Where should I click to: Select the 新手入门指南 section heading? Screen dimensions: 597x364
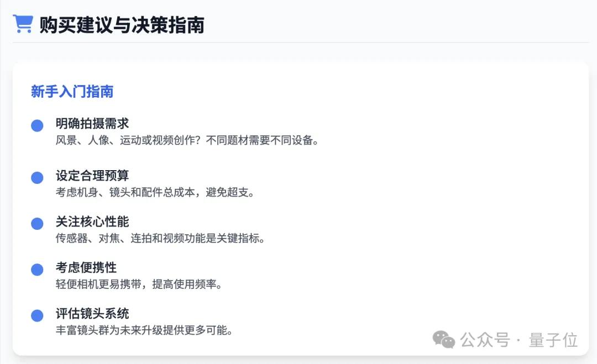72,92
